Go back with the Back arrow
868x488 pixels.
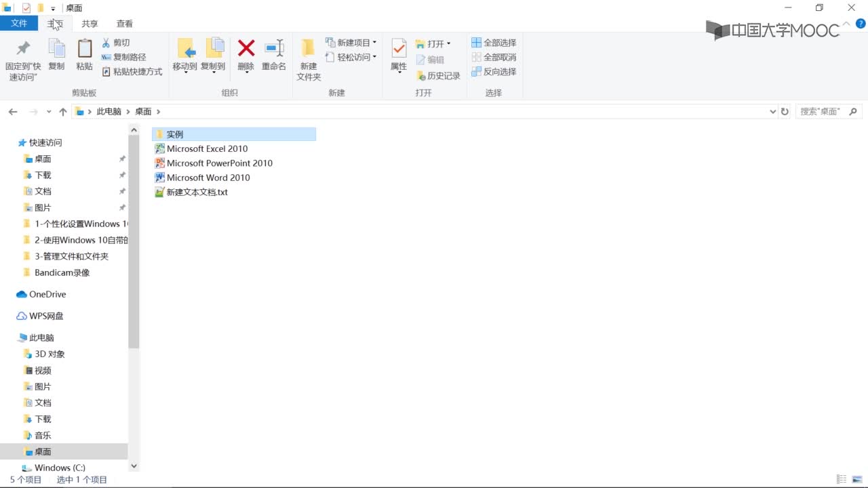(x=13, y=111)
